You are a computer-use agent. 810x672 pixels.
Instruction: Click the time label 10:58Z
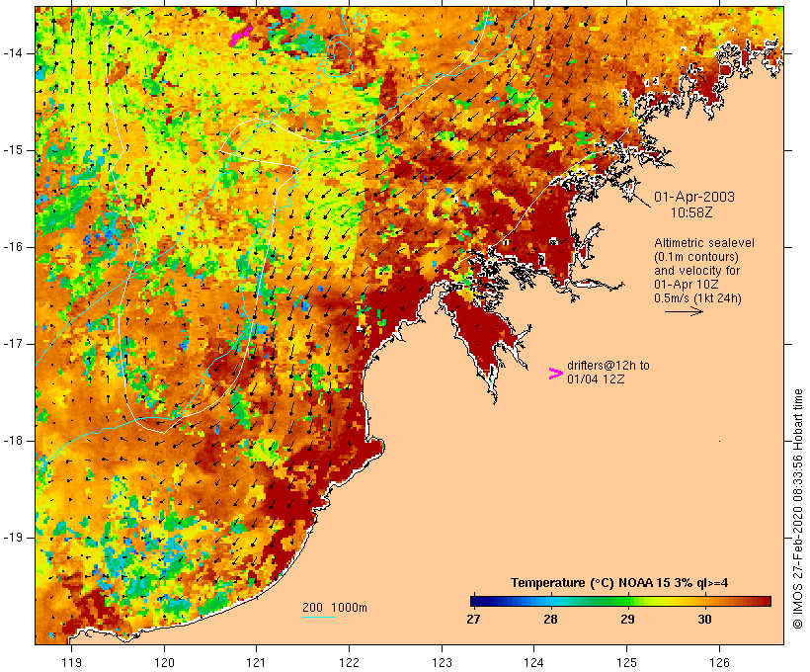691,212
